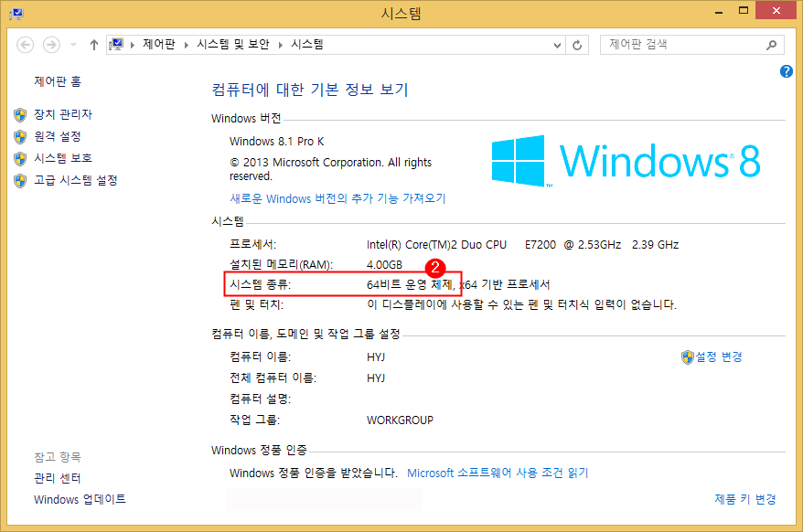Screen dimensions: 803x532
Task: Click the 전체 컴퓨터 이름 value HYJ
Action: click(376, 378)
